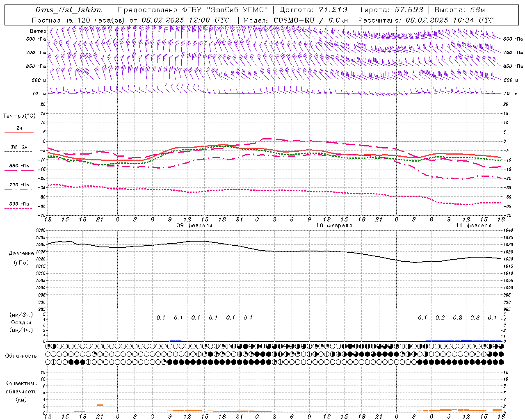Viewport: 525px width, 420px height.
Task: Click the '(км)' unit of convective cloudiness
Action: [x=21, y=399]
